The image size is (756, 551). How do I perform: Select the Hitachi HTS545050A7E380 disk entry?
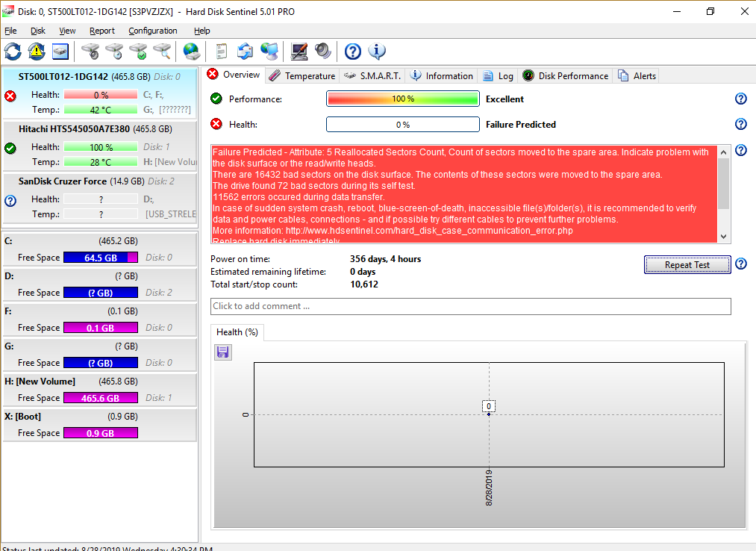coord(99,146)
